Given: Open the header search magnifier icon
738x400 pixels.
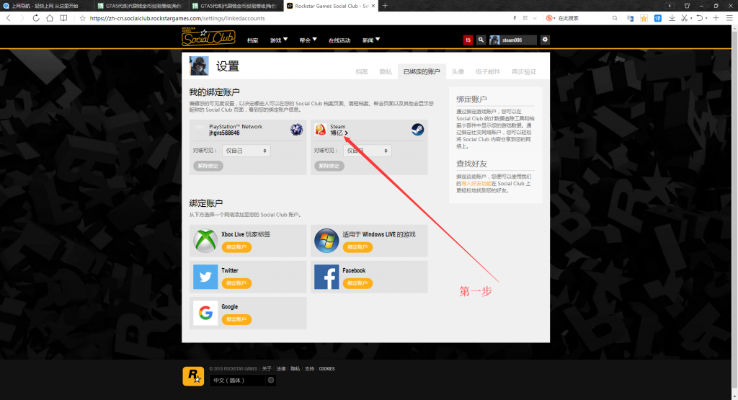Looking at the screenshot, I should click(481, 40).
